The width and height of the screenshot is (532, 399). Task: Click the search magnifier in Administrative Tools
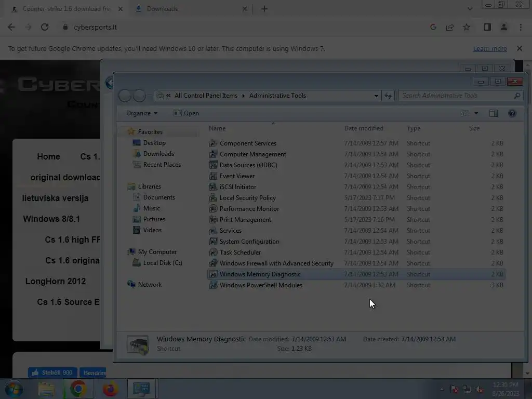[x=517, y=96]
